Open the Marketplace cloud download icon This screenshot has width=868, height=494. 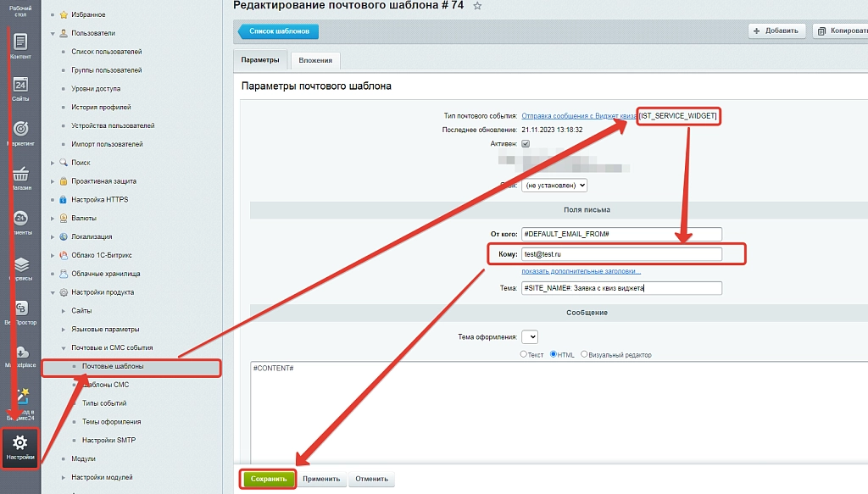[21, 352]
